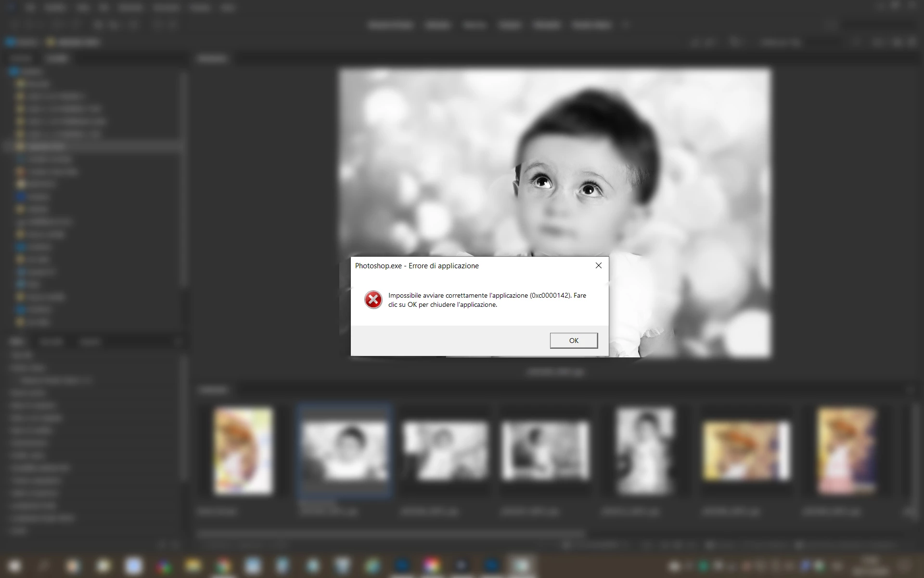Image resolution: width=924 pixels, height=578 pixels.
Task: Click OK in the Photoshop error dialog
Action: coord(574,341)
